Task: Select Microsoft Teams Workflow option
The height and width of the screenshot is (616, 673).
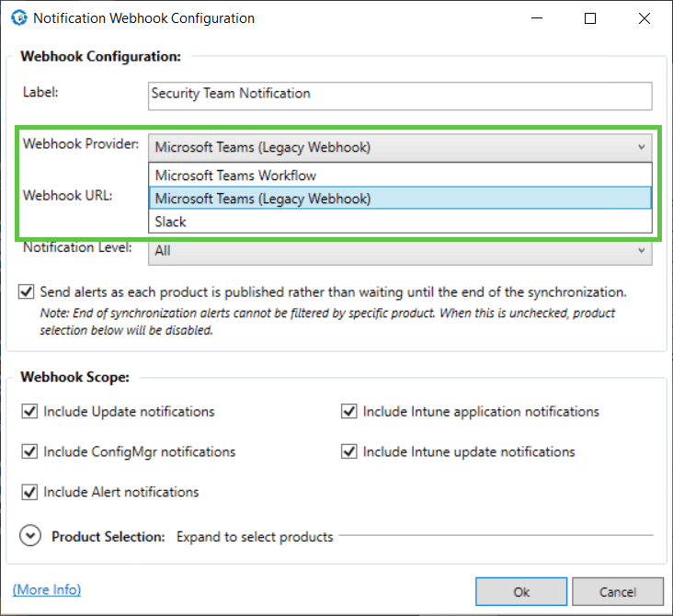Action: pyautogui.click(x=400, y=175)
